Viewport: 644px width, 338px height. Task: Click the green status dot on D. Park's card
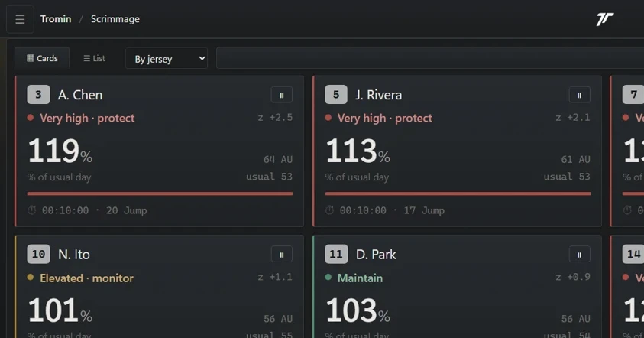[x=328, y=277]
